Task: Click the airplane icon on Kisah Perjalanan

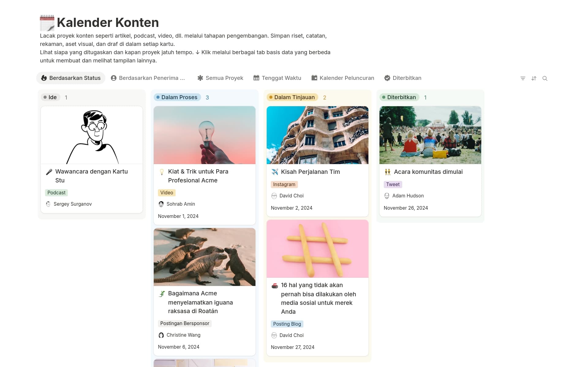Action: [x=275, y=172]
